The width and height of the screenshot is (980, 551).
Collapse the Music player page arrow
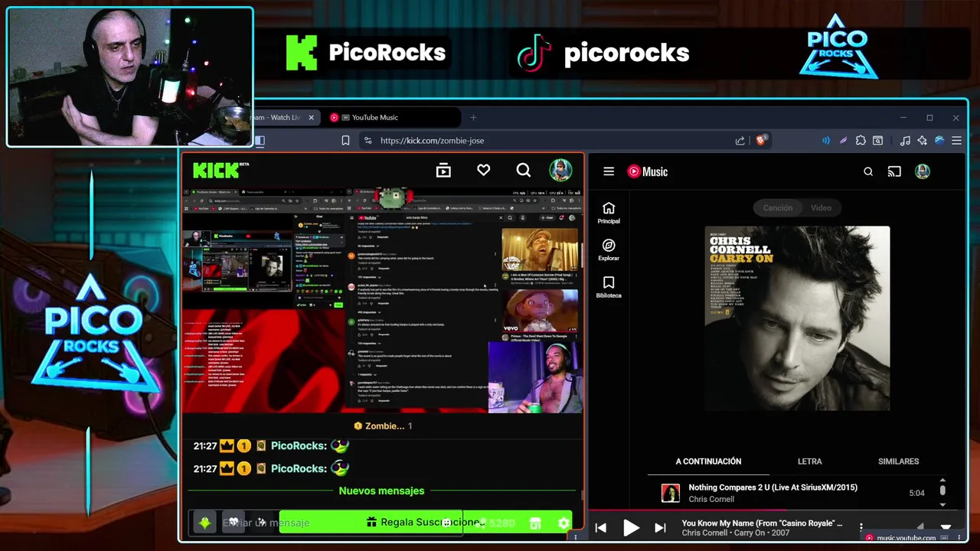(946, 527)
